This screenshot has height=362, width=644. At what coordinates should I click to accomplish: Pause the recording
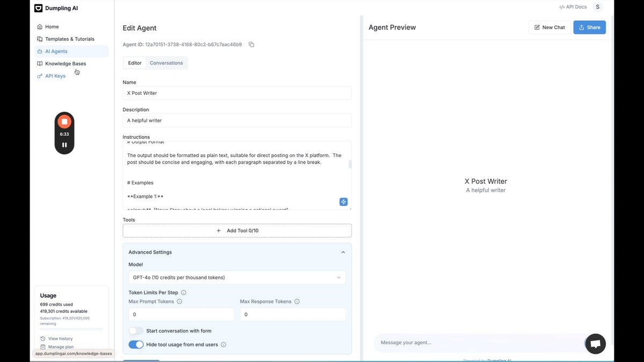coord(64,145)
